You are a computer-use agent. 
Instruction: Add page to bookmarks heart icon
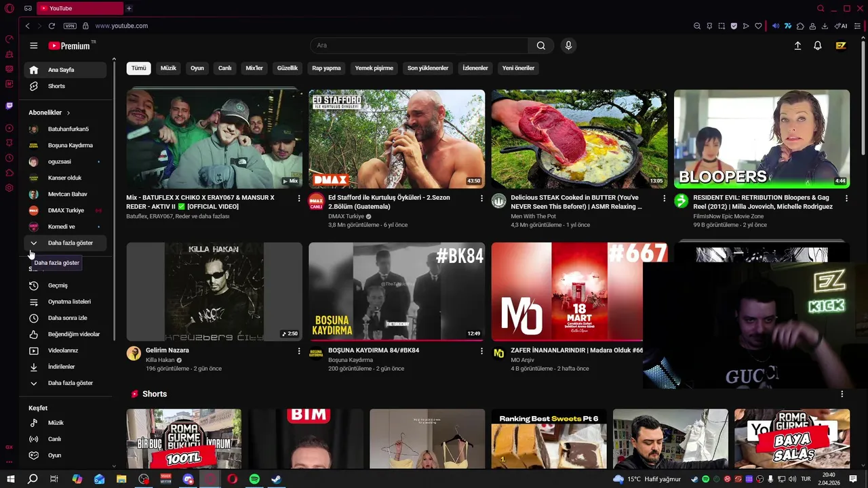[x=758, y=26]
